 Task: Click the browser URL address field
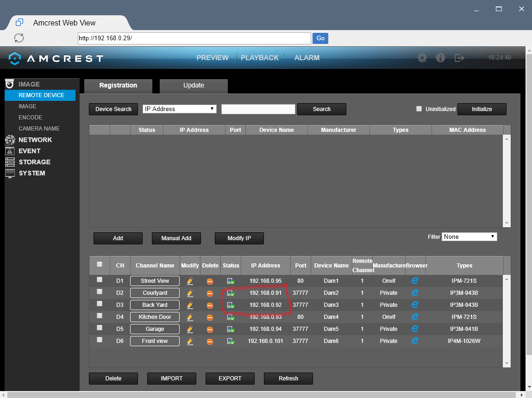[194, 38]
